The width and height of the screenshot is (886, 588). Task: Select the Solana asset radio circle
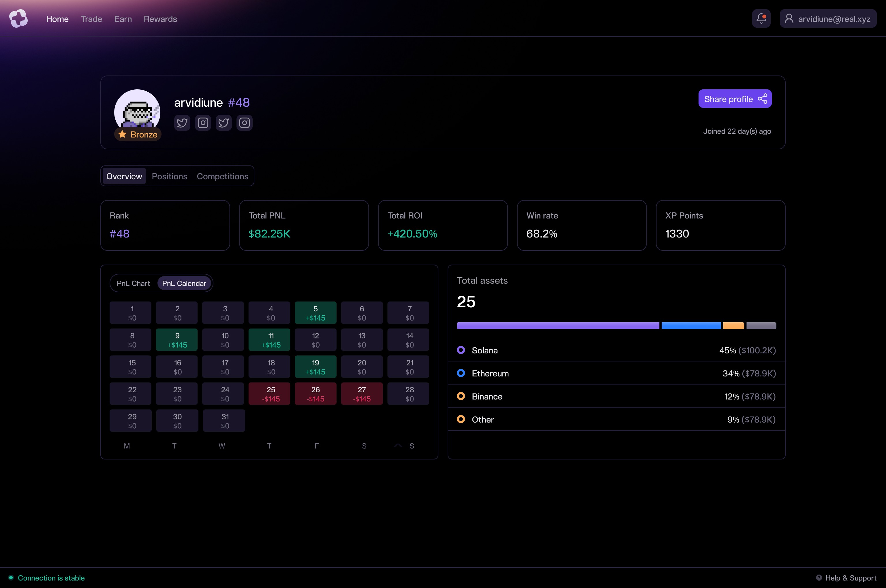461,350
